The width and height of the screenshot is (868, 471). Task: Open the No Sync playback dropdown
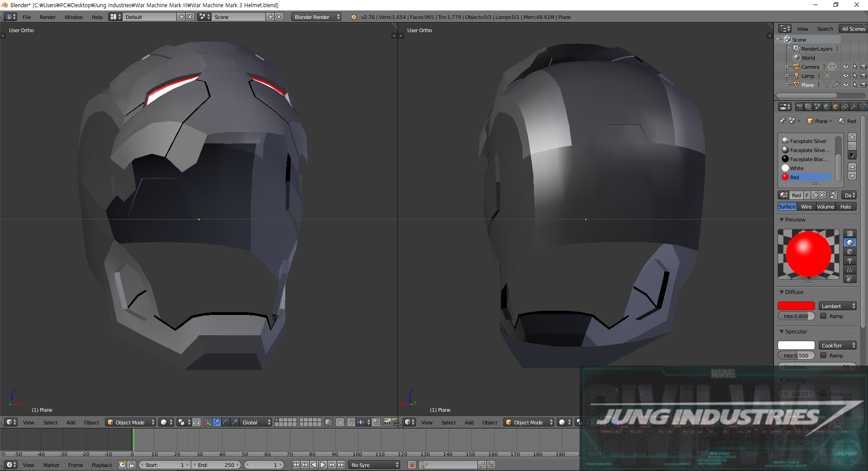pyautogui.click(x=375, y=465)
